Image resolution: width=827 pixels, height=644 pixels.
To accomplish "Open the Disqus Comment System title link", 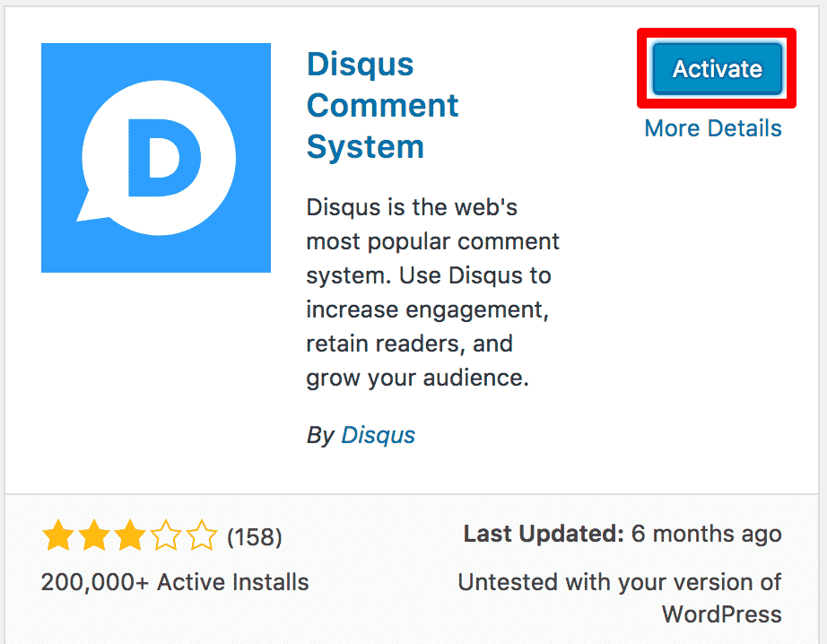I will [383, 105].
